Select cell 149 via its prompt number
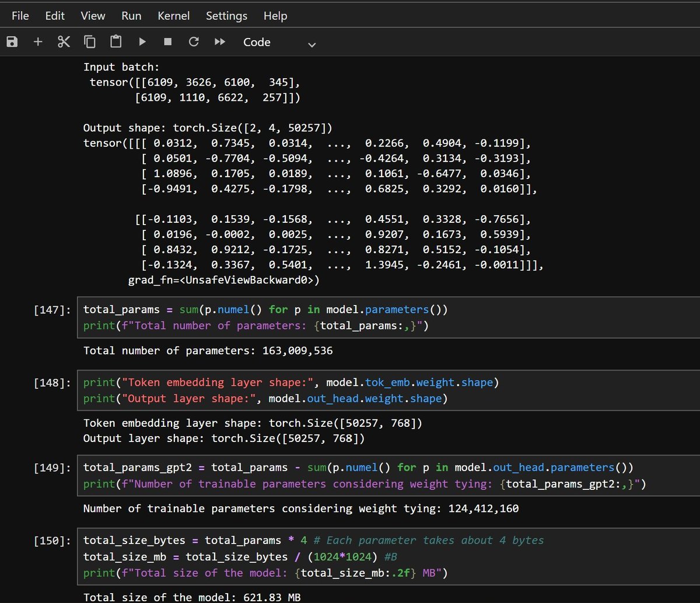The image size is (700, 603). click(x=53, y=468)
